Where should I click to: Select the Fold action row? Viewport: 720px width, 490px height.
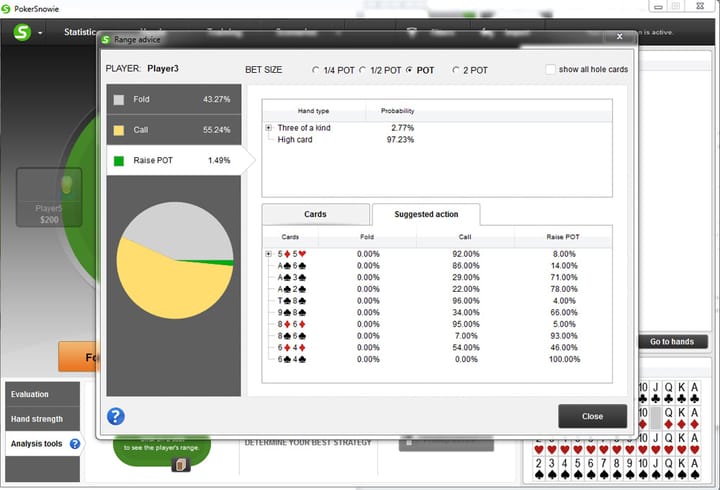[174, 99]
